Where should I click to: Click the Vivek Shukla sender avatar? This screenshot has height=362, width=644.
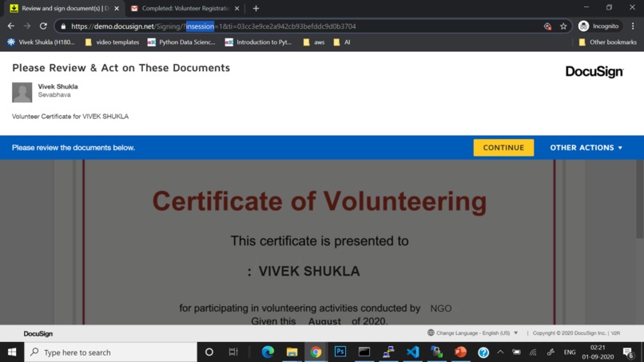click(x=22, y=92)
